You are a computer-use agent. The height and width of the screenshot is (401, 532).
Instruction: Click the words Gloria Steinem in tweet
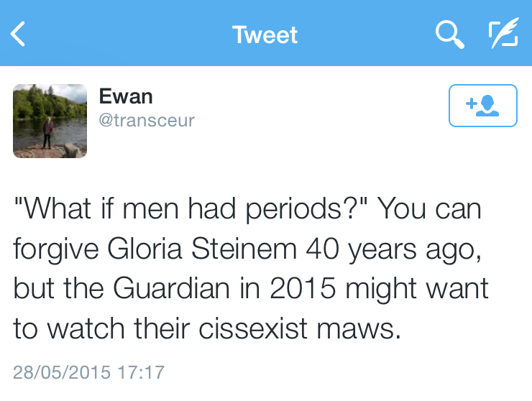click(203, 249)
